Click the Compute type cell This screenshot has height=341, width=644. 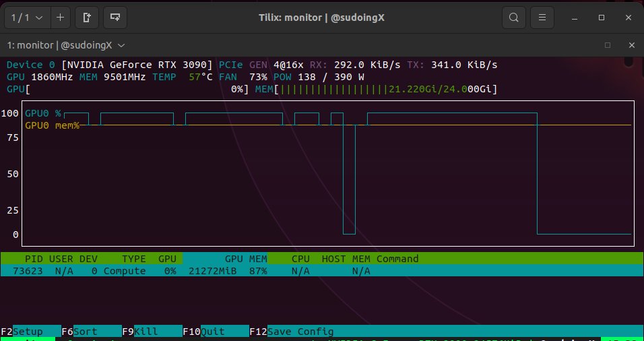[x=125, y=271]
